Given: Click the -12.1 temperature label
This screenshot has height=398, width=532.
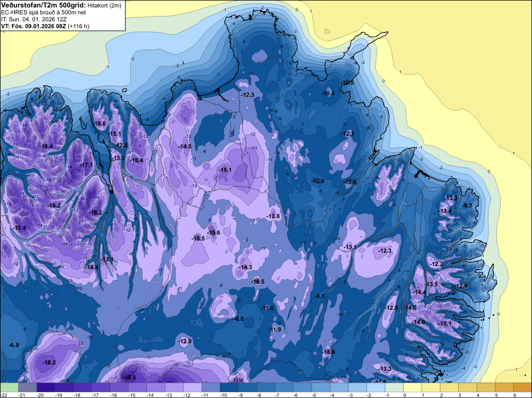Looking at the screenshot, I should [x=347, y=134].
